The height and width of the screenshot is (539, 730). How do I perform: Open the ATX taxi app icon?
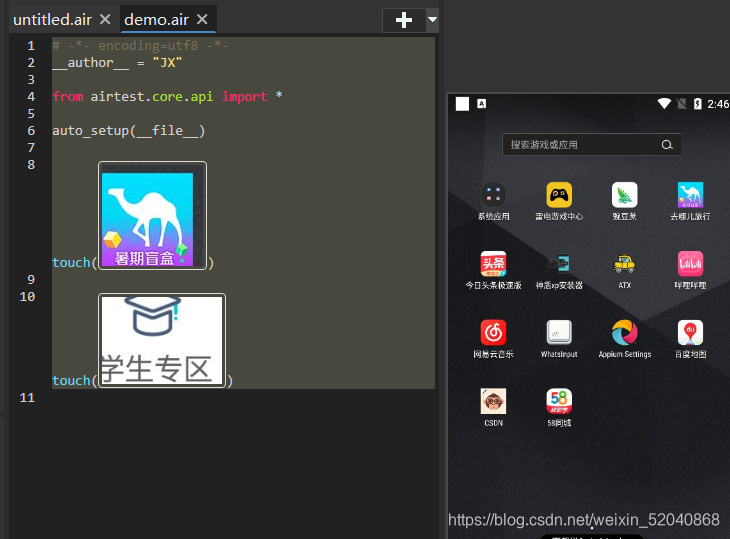tap(624, 264)
